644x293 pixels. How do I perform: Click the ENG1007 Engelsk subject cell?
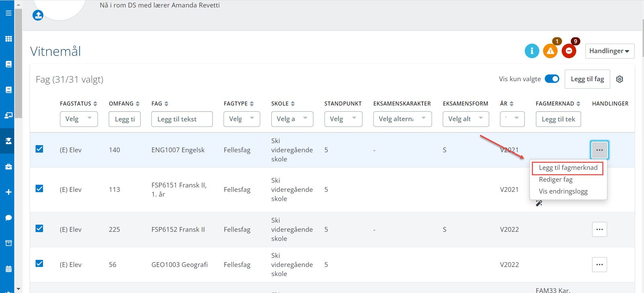click(178, 150)
